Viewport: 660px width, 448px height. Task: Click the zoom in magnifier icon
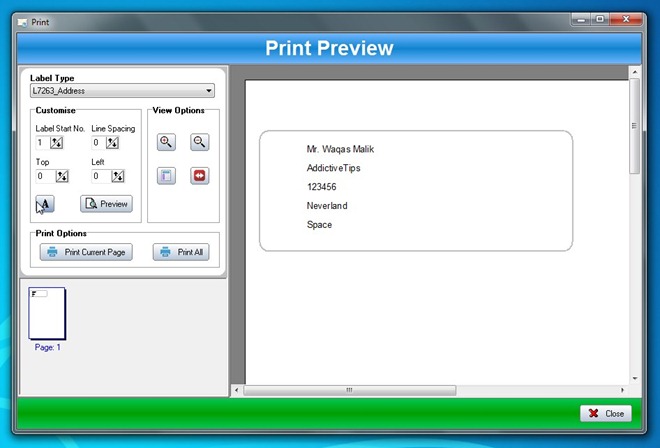(166, 142)
